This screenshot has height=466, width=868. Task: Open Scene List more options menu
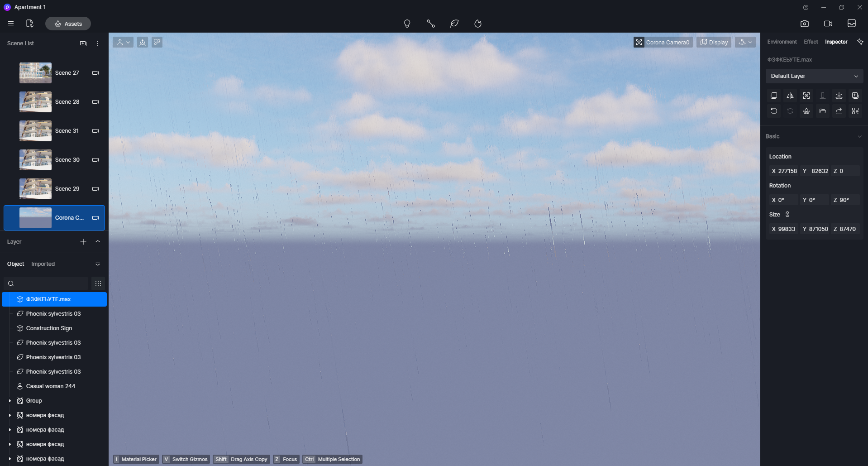97,43
